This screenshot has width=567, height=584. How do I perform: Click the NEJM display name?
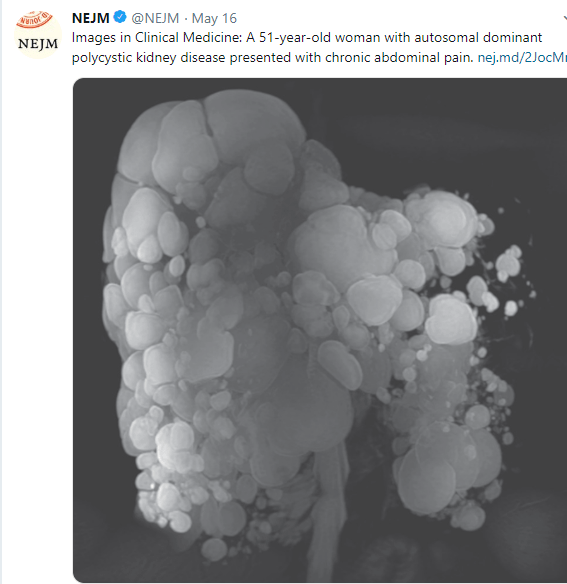click(x=91, y=18)
